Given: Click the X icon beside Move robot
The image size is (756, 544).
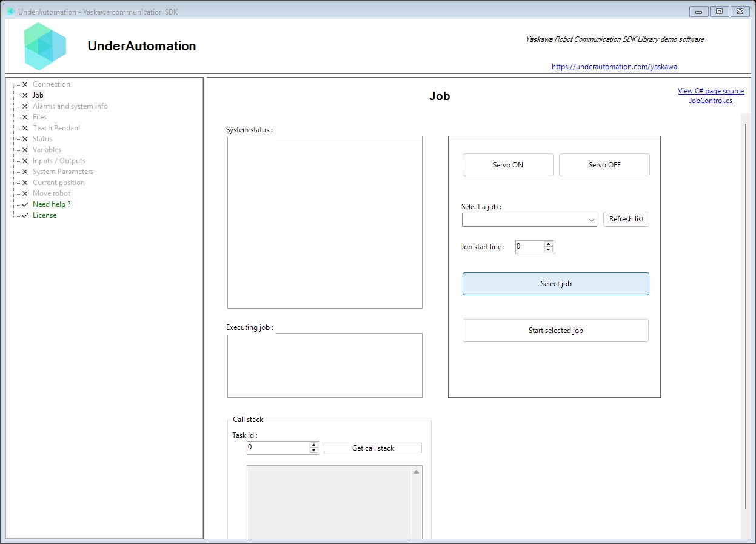Looking at the screenshot, I should (x=25, y=193).
